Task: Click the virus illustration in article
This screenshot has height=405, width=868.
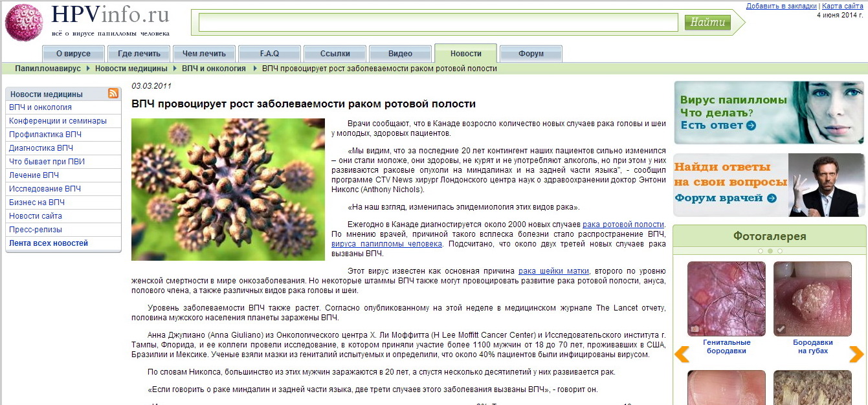Action: pos(228,190)
